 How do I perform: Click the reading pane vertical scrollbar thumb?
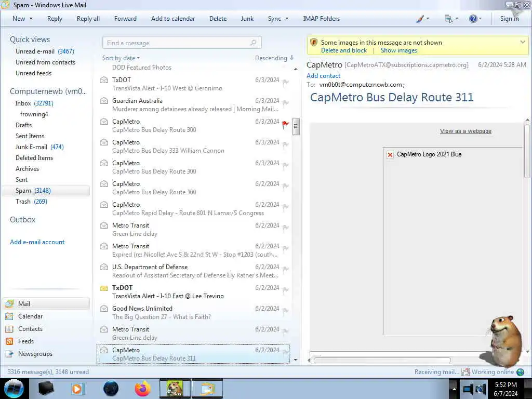pos(527,151)
